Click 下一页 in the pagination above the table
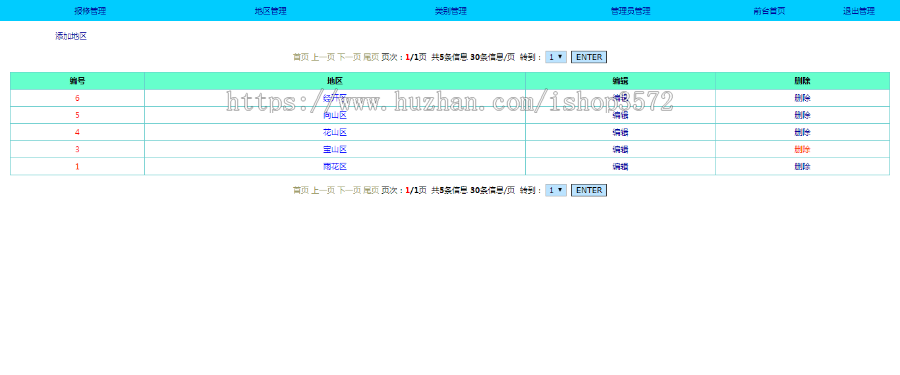The height and width of the screenshot is (375, 900). (x=349, y=57)
